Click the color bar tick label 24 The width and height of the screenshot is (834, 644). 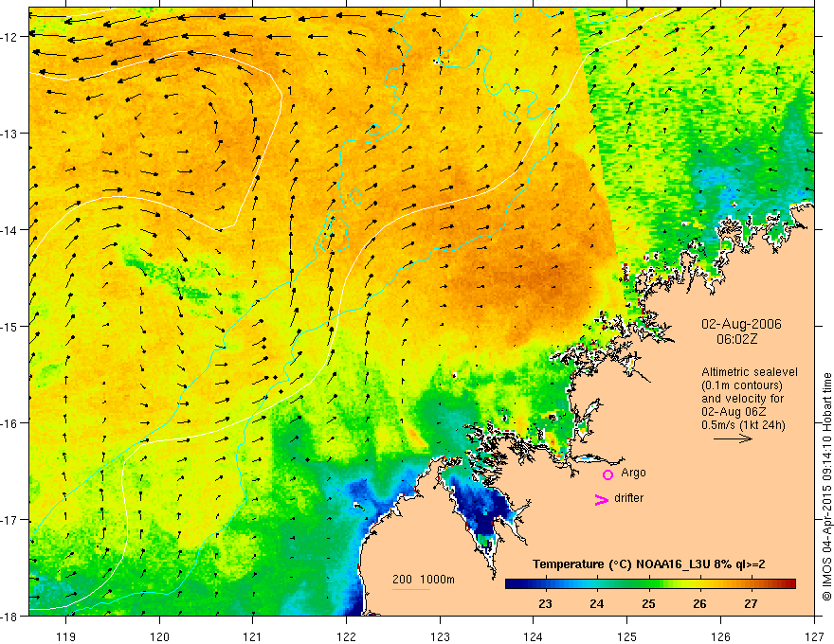pos(597,603)
